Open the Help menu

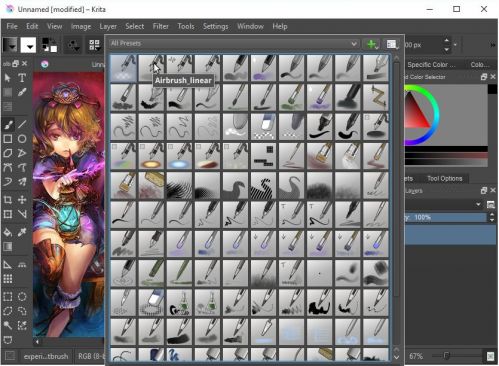[280, 26]
